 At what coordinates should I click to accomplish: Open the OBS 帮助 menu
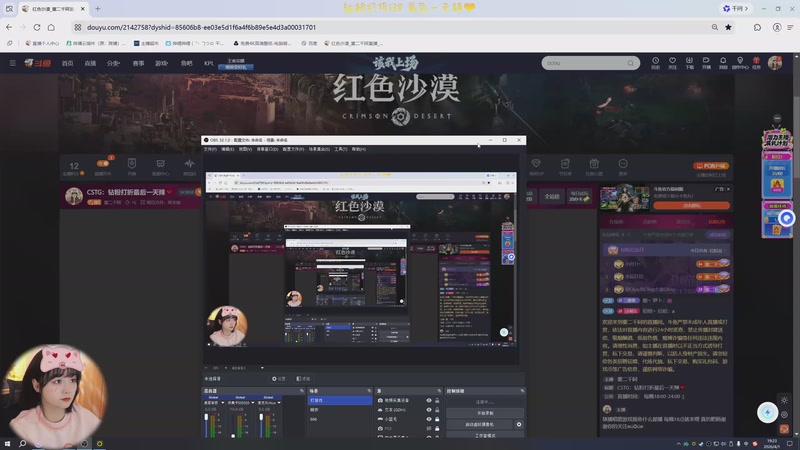[x=359, y=149]
